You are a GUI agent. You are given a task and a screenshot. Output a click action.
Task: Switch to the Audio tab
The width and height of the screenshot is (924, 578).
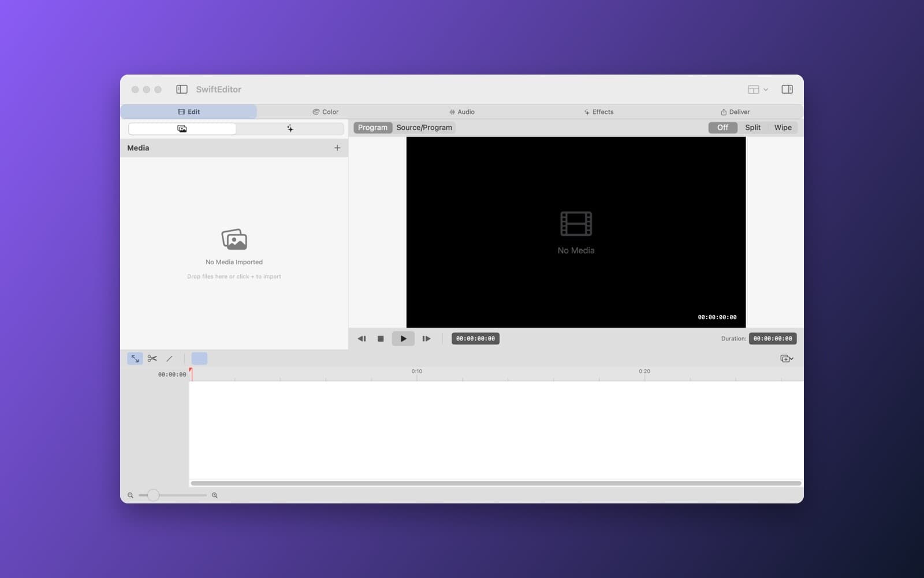pos(462,112)
